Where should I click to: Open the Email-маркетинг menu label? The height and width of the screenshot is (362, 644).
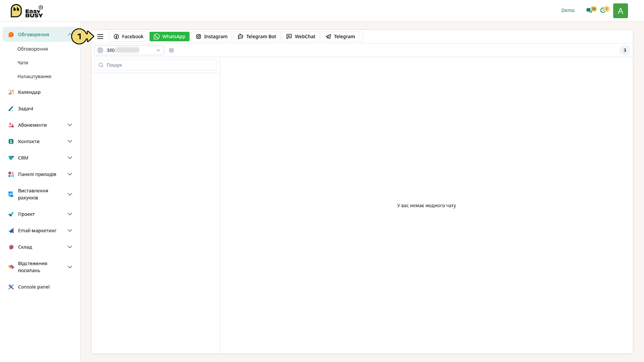(37, 230)
